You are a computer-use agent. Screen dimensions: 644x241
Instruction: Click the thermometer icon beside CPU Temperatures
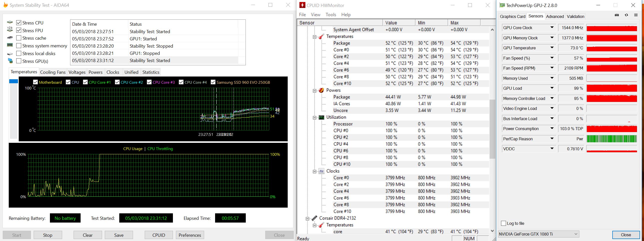tap(321, 36)
